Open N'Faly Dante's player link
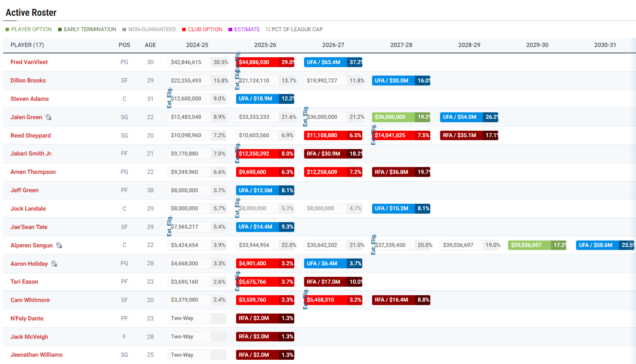The height and width of the screenshot is (364, 636). point(27,318)
